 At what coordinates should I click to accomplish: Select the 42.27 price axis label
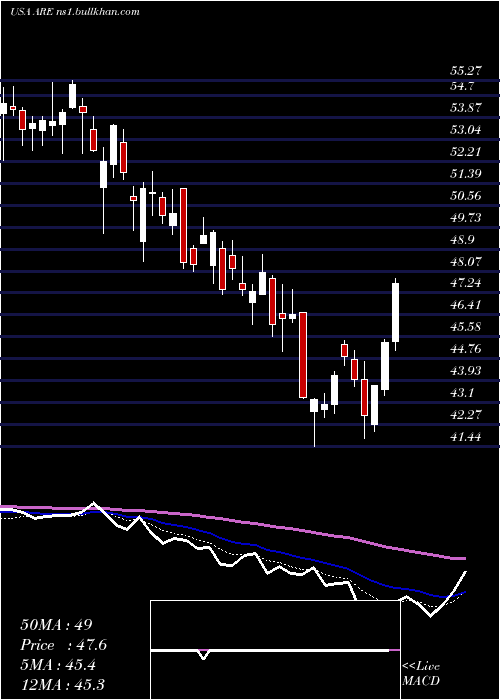pyautogui.click(x=466, y=414)
